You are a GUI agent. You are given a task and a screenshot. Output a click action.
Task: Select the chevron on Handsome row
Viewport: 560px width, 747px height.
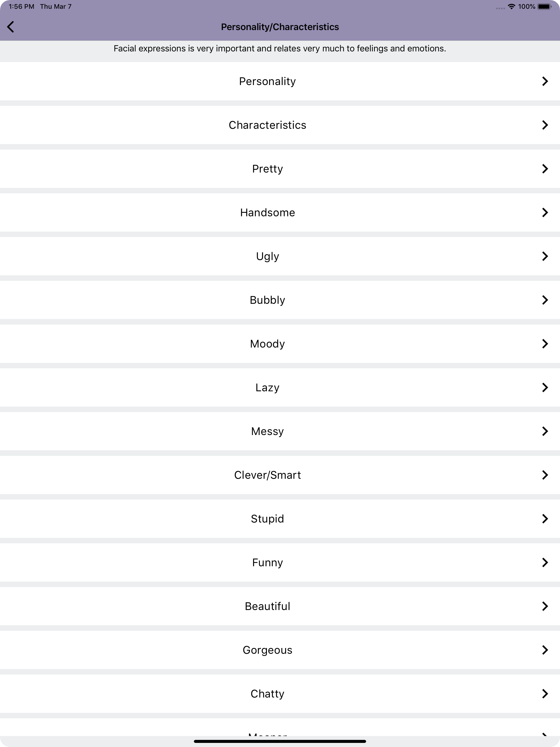544,212
